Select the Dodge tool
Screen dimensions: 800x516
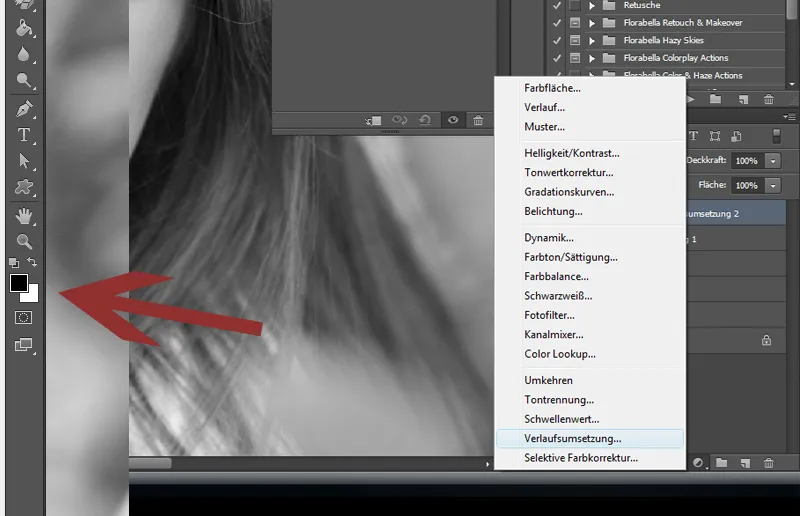(x=23, y=80)
